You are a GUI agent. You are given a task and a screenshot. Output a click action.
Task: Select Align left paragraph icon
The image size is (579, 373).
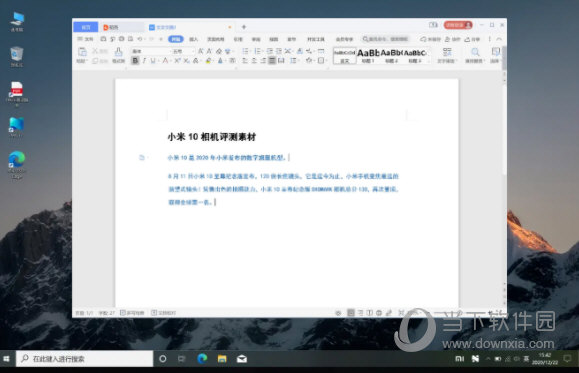245,61
